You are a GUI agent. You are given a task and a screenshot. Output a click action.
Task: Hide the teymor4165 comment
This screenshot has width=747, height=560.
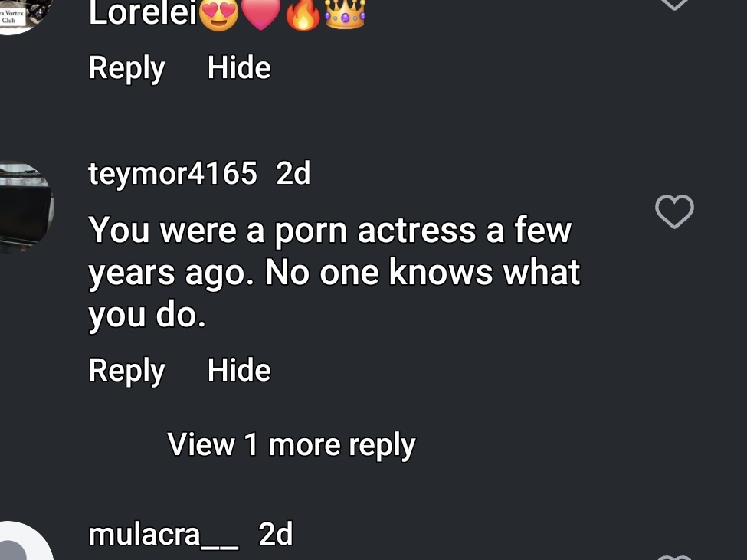tap(239, 370)
